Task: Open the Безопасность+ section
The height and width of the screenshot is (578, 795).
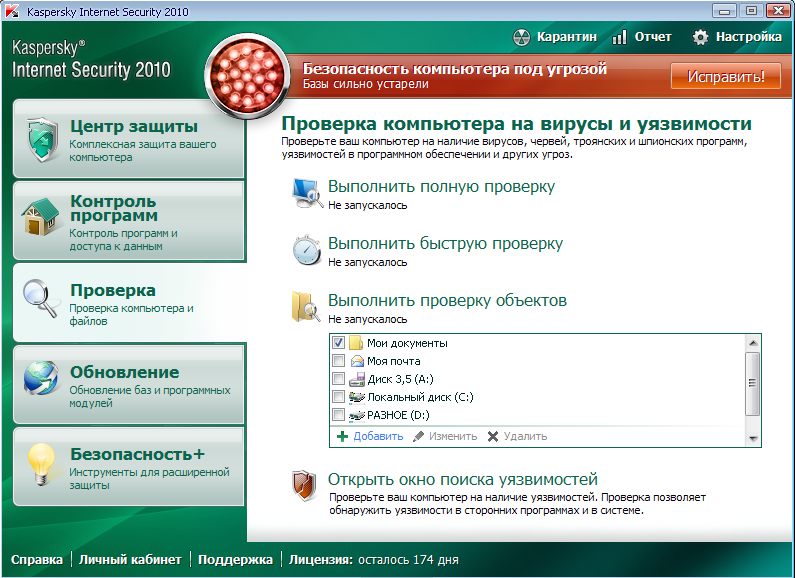Action: point(129,466)
